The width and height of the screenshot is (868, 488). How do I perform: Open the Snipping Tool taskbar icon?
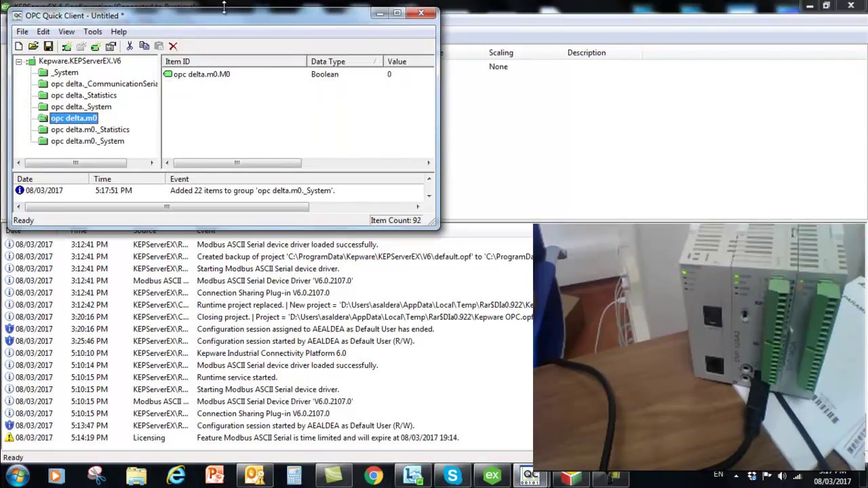pyautogui.click(x=97, y=476)
